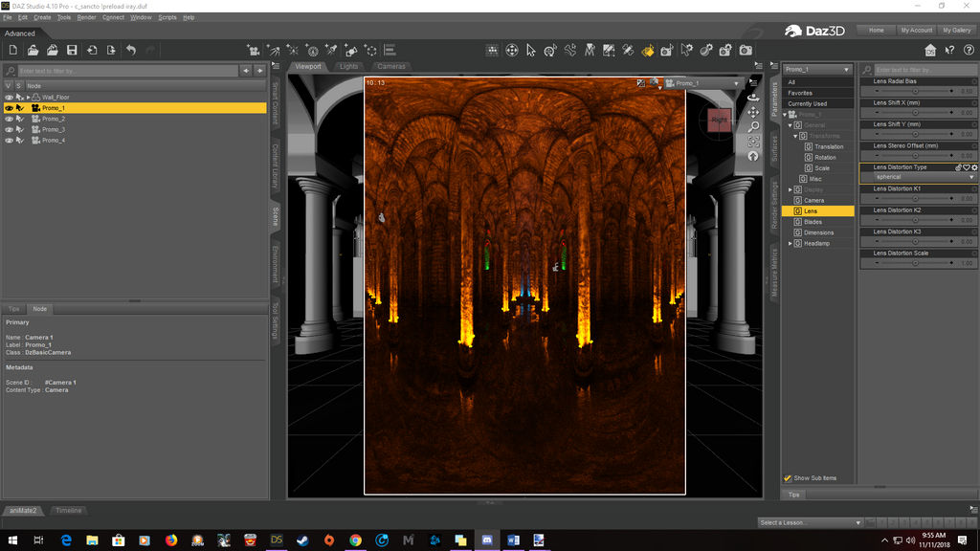Click the Undo arrow icon
980x551 pixels.
pos(131,50)
